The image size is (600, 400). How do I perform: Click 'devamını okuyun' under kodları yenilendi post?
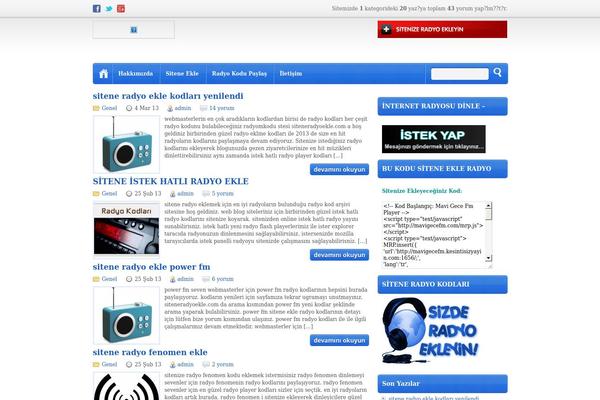point(339,170)
